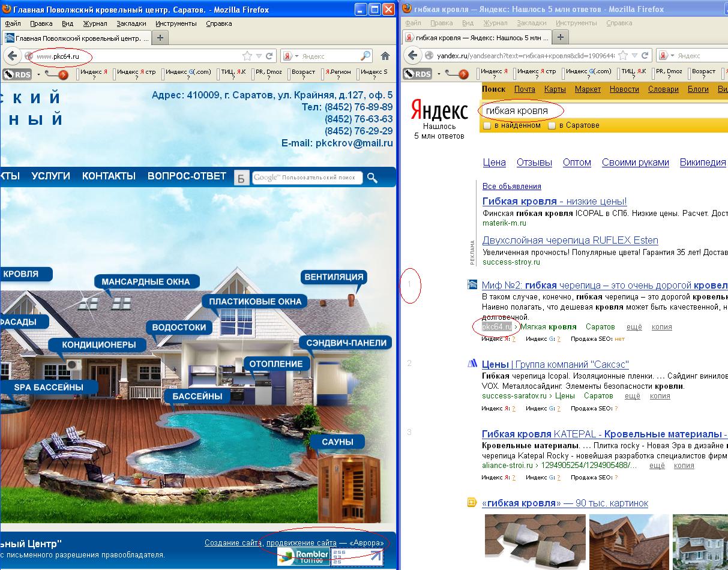This screenshot has width=728, height=570.
Task: Open the ВОПРОС-ОТВЕТ site menu item
Action: click(x=187, y=176)
